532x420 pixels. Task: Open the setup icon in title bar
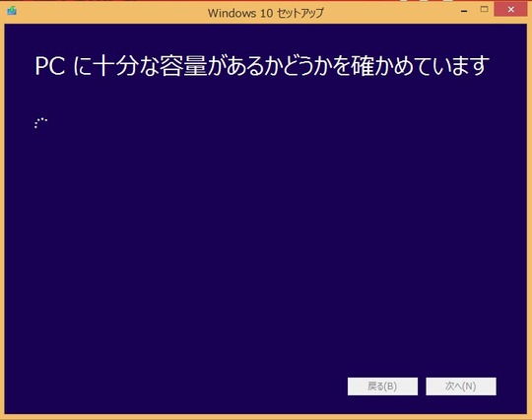pyautogui.click(x=12, y=11)
